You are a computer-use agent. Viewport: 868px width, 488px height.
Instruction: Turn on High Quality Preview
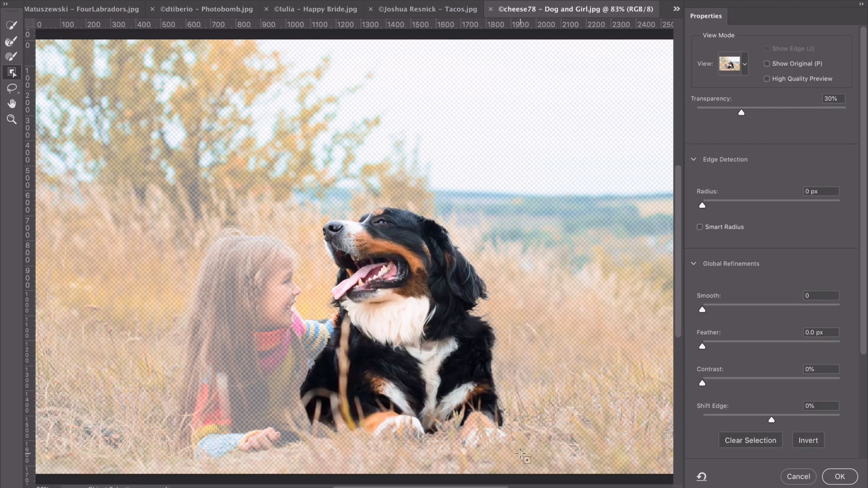(x=766, y=79)
